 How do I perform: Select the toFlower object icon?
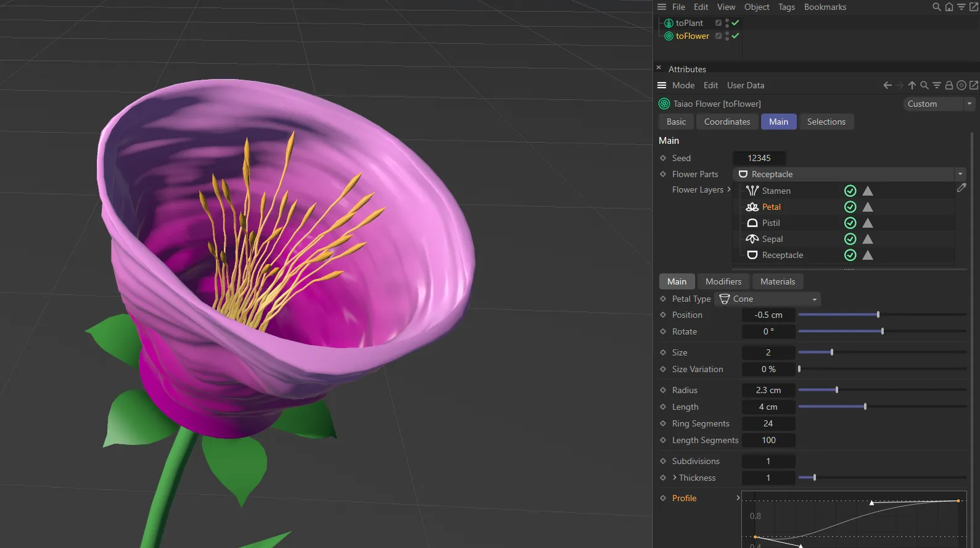[669, 36]
